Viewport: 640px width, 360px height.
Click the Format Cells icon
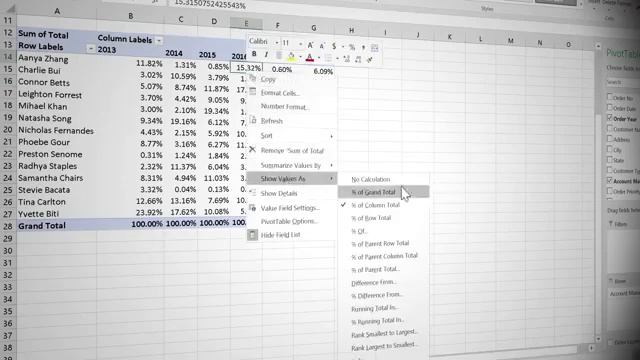(x=253, y=92)
